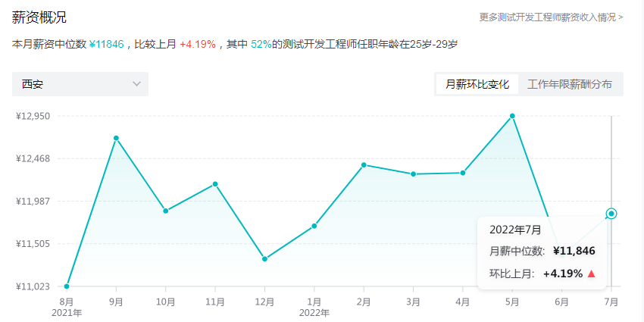Select the 2021年8月 data point on chart
Viewport: 644px width, 322px height.
(x=67, y=286)
